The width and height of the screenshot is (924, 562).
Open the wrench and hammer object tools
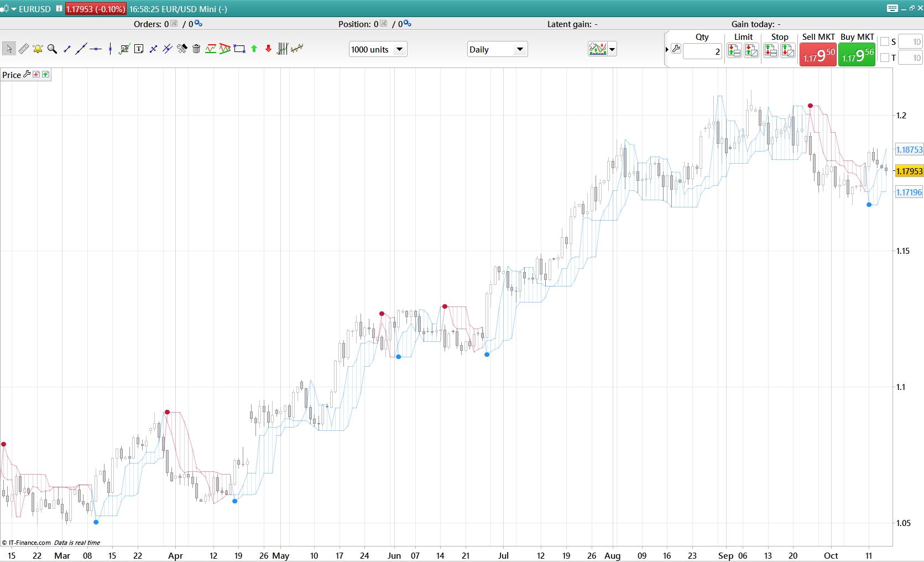pyautogui.click(x=182, y=49)
